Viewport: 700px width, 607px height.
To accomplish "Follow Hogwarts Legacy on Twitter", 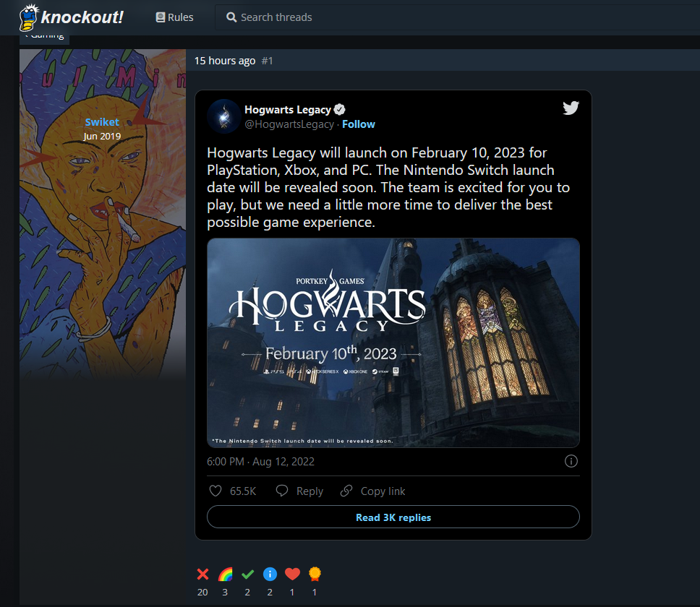I will (x=359, y=124).
